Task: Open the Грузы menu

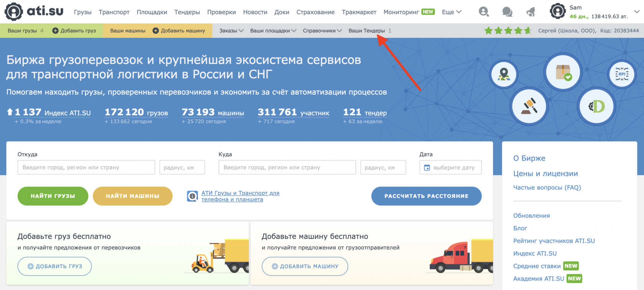Action: [x=83, y=12]
